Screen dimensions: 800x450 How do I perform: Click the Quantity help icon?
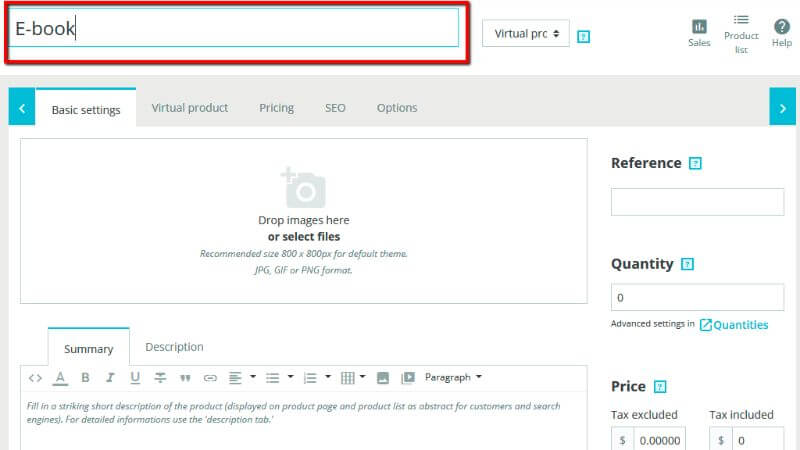pyautogui.click(x=687, y=264)
